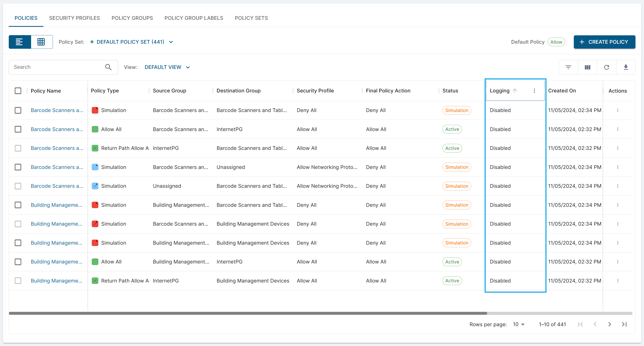Open the column chooser icon

tap(587, 67)
